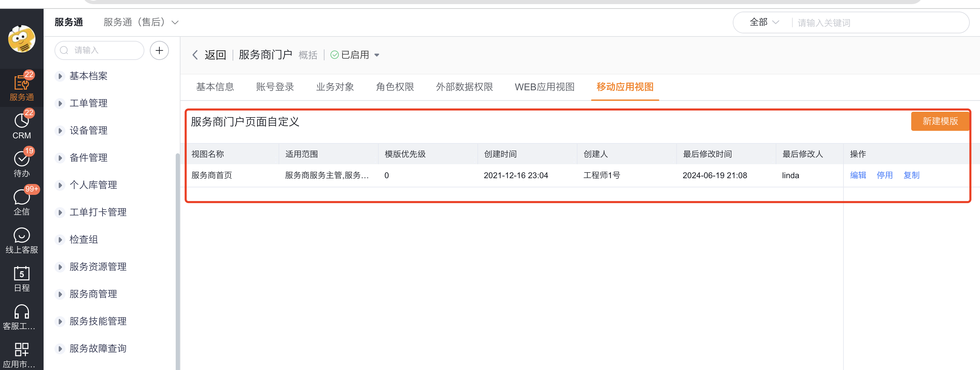Image resolution: width=980 pixels, height=370 pixels.
Task: Click the 最后修改时间 column header
Action: [707, 154]
